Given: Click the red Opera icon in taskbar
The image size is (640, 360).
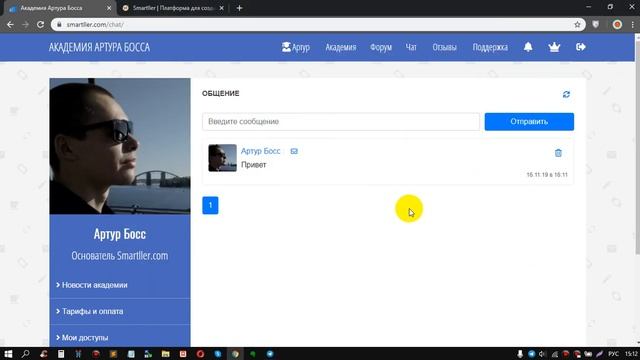Looking at the screenshot, I should 200,354.
